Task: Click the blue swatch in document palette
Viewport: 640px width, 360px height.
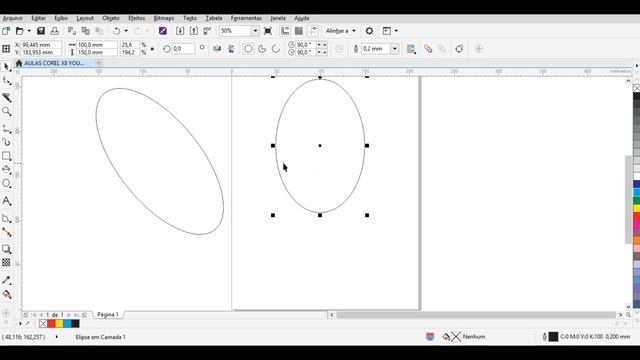Action: pos(67,324)
